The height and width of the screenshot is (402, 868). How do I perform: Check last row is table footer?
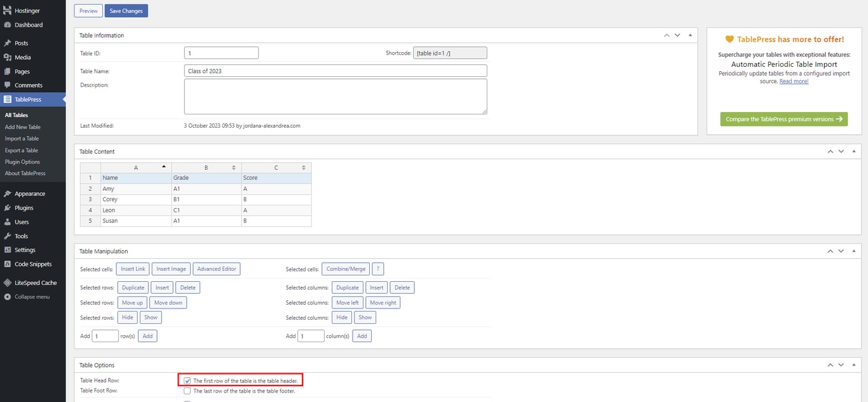tap(187, 391)
